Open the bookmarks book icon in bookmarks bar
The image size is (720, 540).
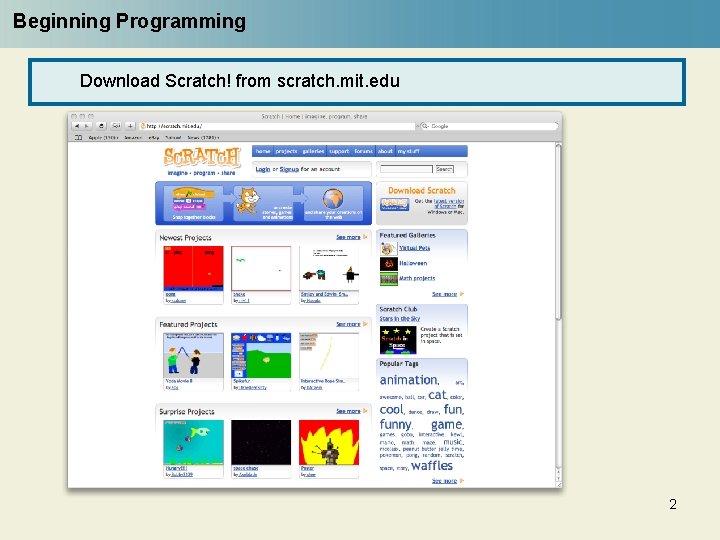[x=79, y=137]
